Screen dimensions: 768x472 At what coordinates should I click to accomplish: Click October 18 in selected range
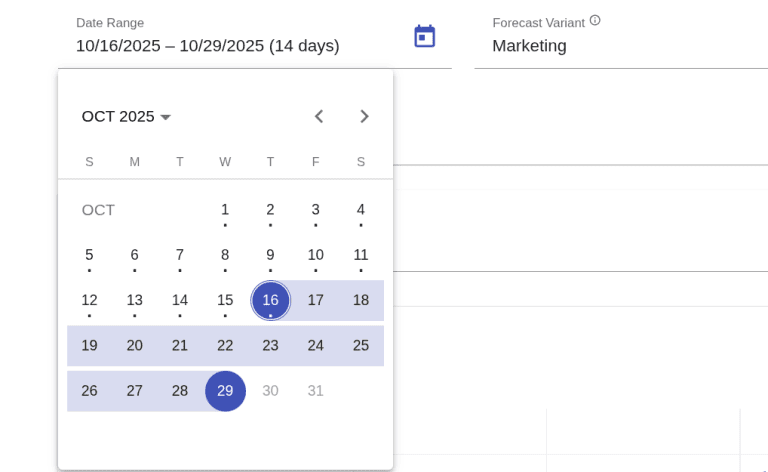tap(361, 300)
